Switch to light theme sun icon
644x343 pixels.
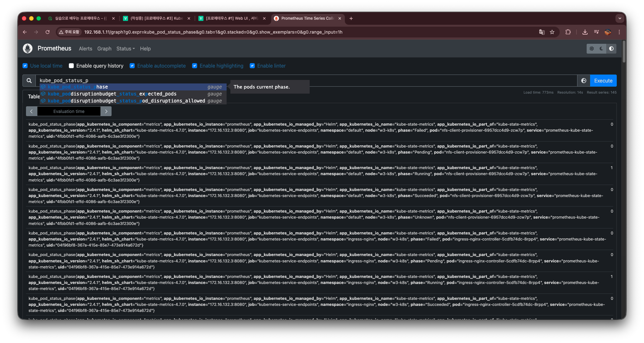[592, 49]
